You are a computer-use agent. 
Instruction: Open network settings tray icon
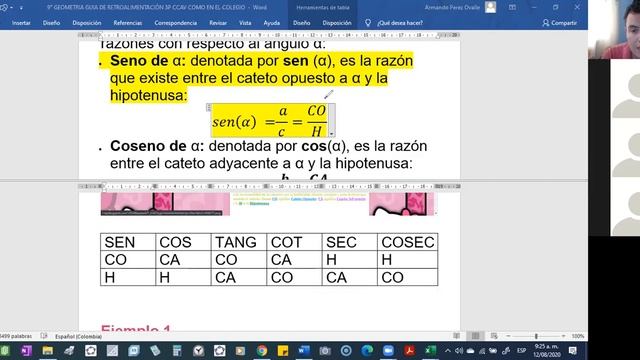[x=482, y=351]
